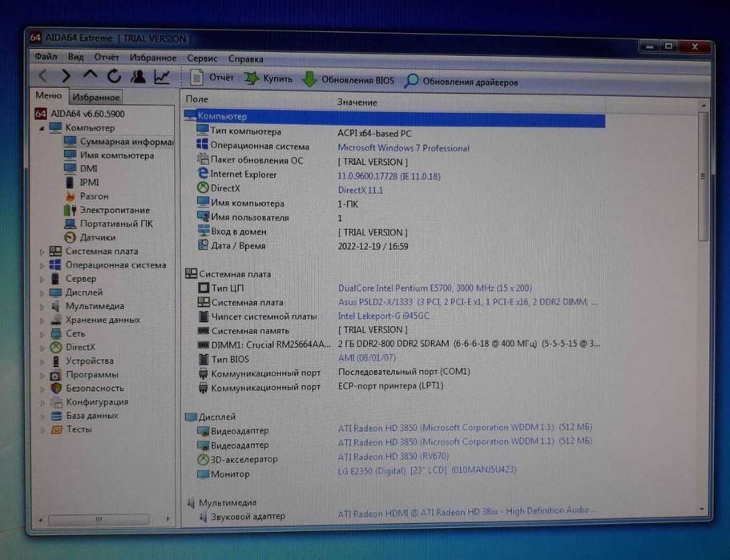Click the DIMM1 Crucial memory row
Image resolution: width=730 pixels, height=560 pixels.
(398, 344)
